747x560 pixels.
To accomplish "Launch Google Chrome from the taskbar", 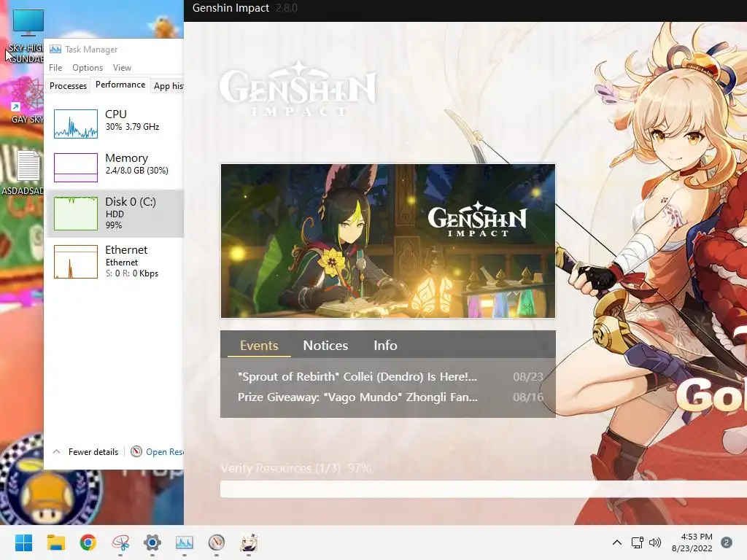I will click(x=88, y=542).
